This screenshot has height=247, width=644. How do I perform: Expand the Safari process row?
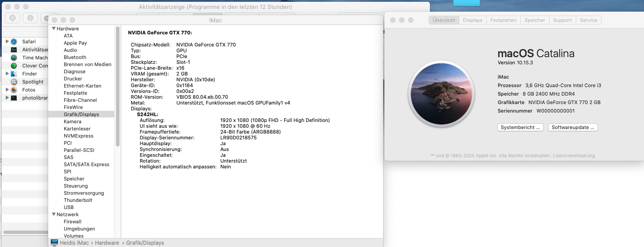click(x=7, y=42)
